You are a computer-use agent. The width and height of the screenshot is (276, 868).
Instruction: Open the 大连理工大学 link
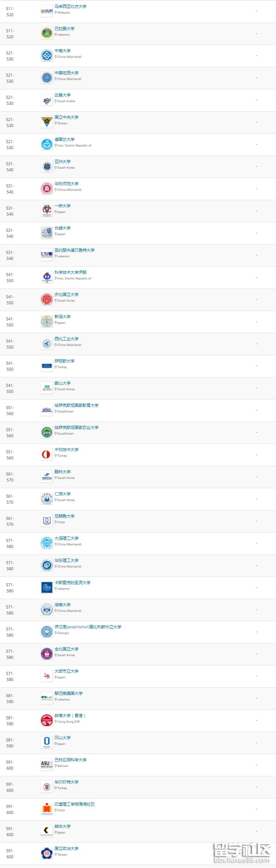pyautogui.click(x=66, y=538)
